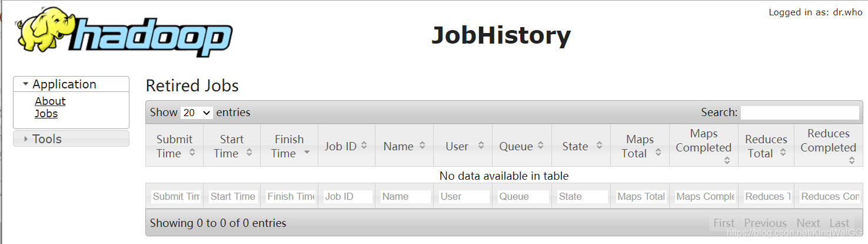The height and width of the screenshot is (244, 868).
Task: Select 'Showing 0 to 0 of 0 entries' text
Action: pos(218,223)
